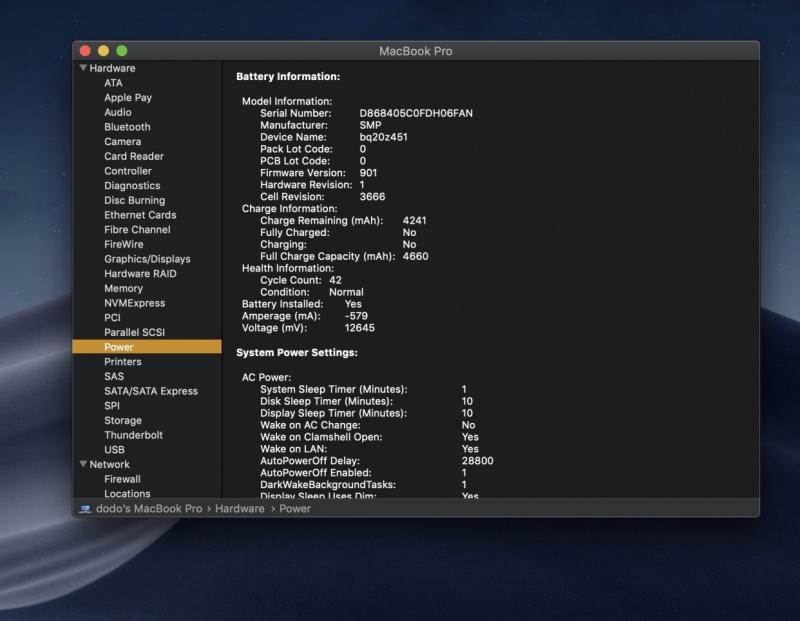Open Printers in the Hardware list

pos(122,362)
